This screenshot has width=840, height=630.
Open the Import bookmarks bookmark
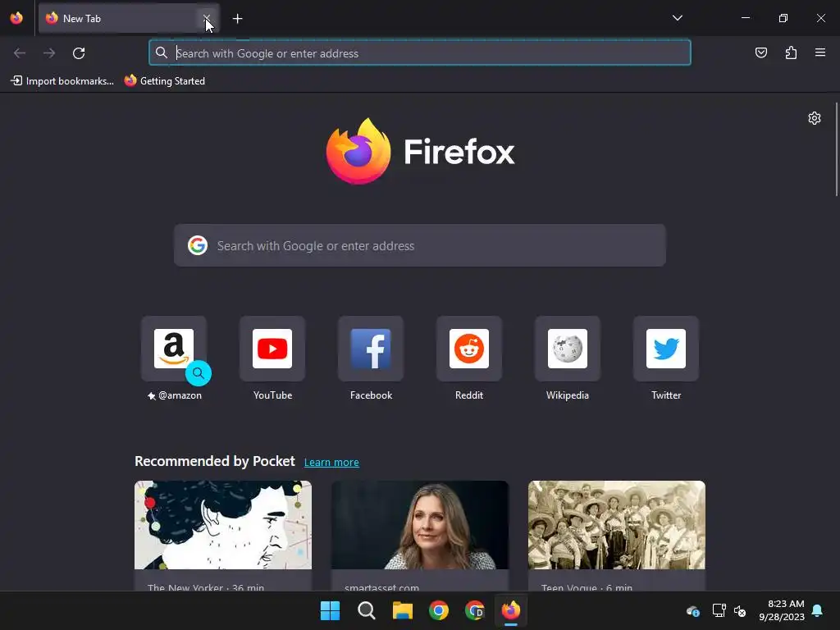pos(62,81)
